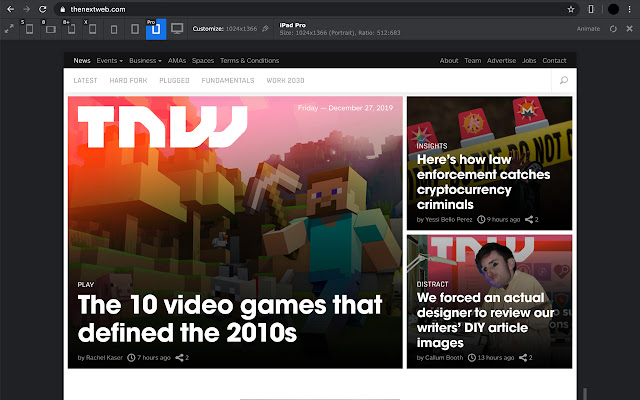
Task: Open the black profile avatar
Action: pyautogui.click(x=613, y=9)
